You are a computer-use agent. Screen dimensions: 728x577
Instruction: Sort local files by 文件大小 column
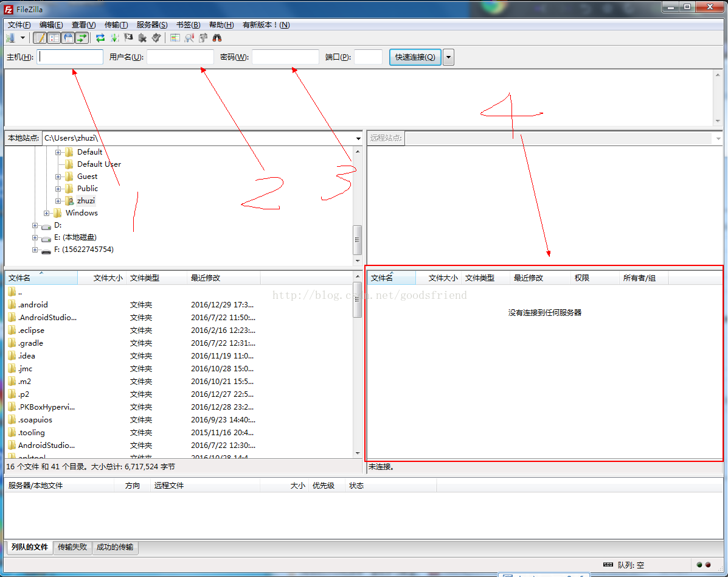pyautogui.click(x=102, y=278)
